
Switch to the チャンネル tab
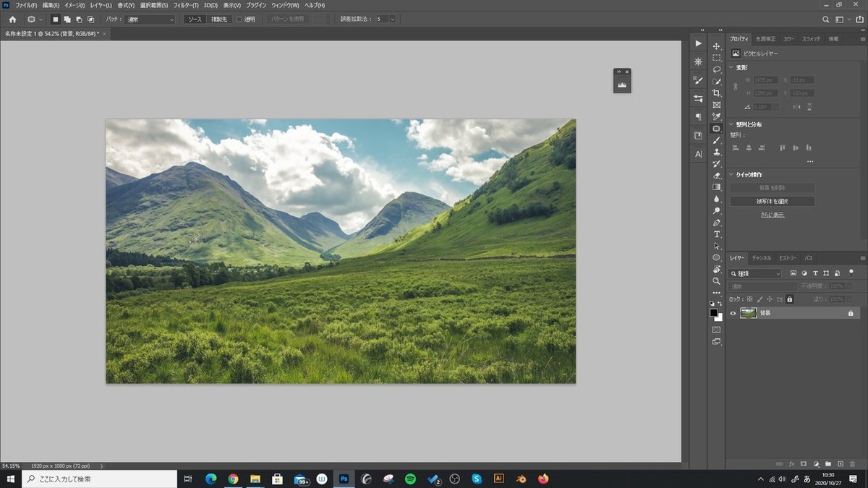pos(762,258)
